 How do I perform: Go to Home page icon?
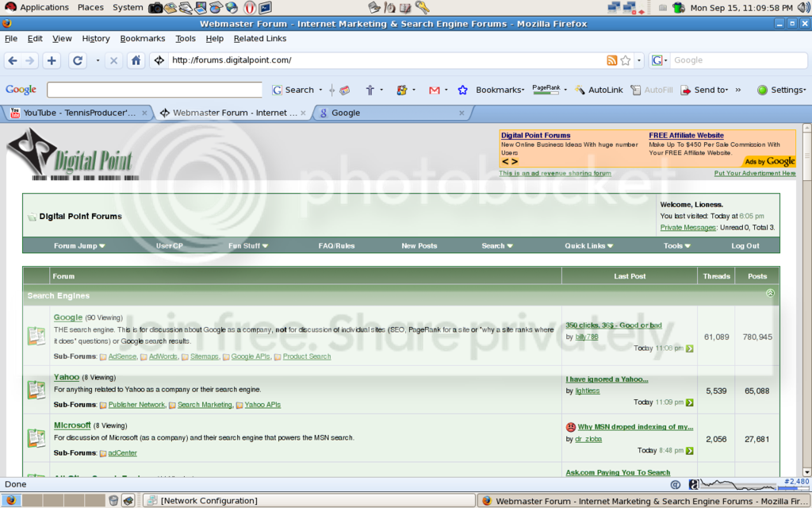(x=136, y=60)
